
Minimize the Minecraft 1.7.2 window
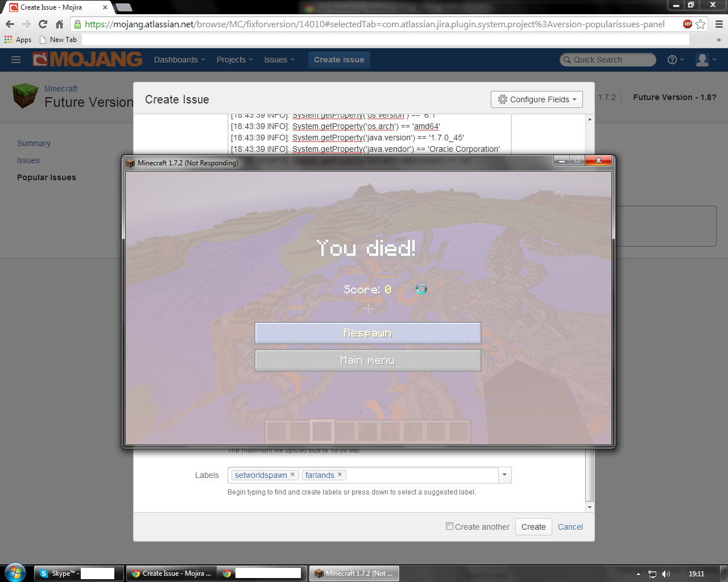[562, 161]
